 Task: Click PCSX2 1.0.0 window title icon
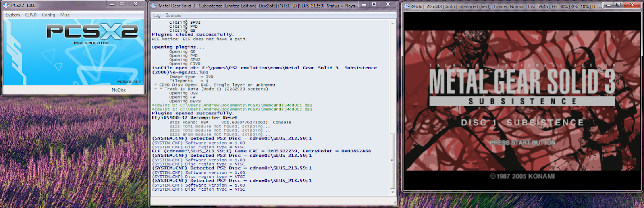[x=6, y=5]
